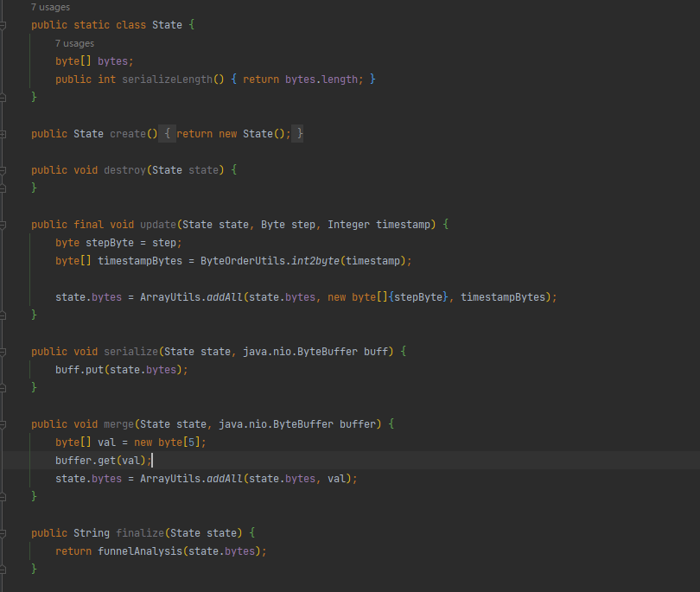
Task: Click the 'stepByte' variable declaration
Action: [110, 243]
